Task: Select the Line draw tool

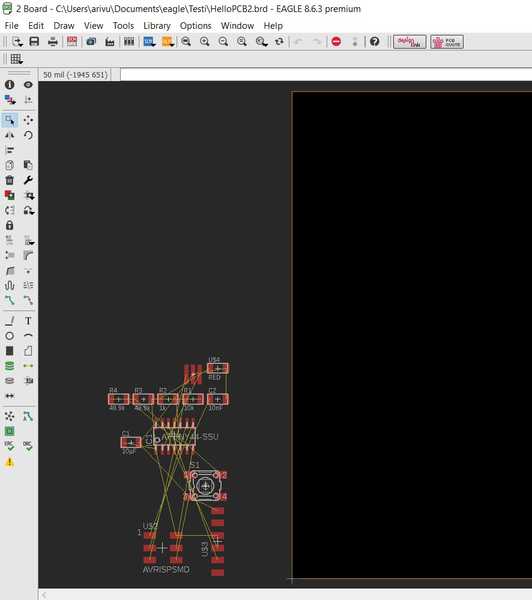Action: [x=10, y=321]
